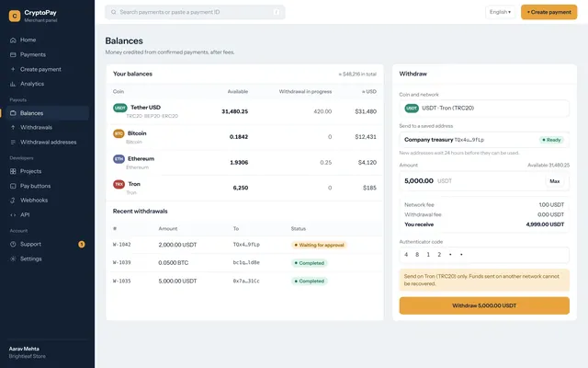Click the Settings gear icon
This screenshot has height=368, width=588.
13,259
